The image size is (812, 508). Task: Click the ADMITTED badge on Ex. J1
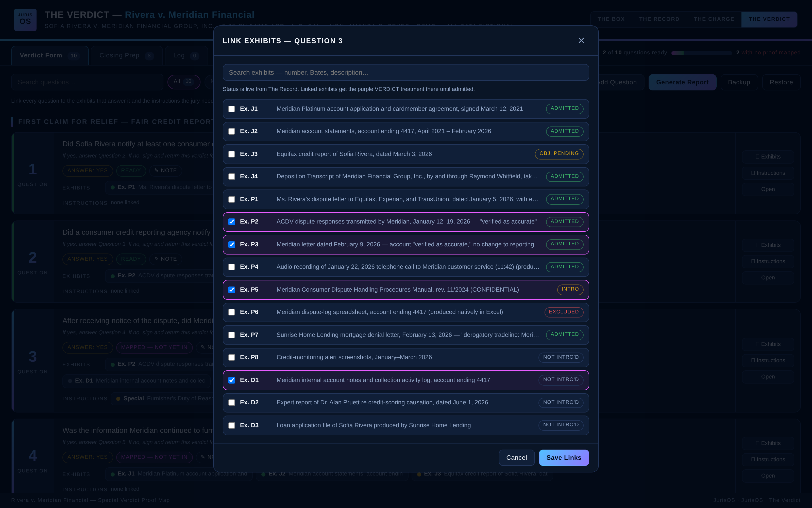click(564, 108)
